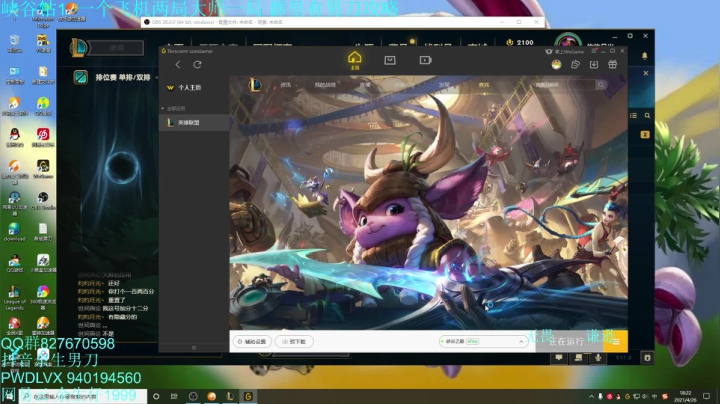
Task: Open WeGame chat messages icon
Action: point(575,65)
